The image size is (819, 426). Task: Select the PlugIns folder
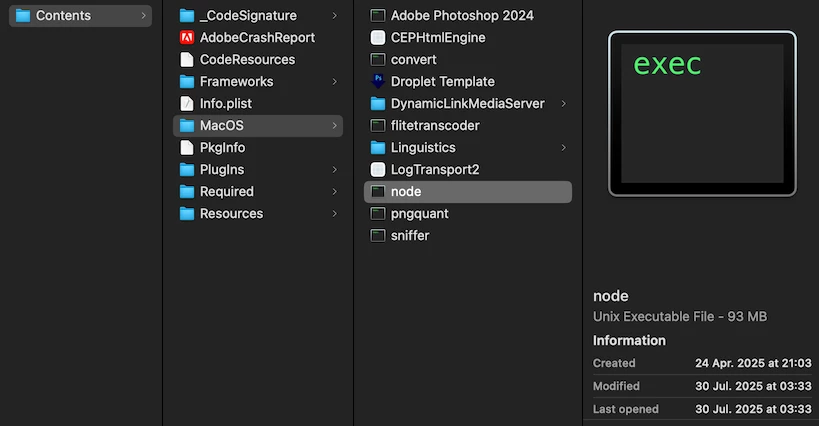(x=221, y=170)
